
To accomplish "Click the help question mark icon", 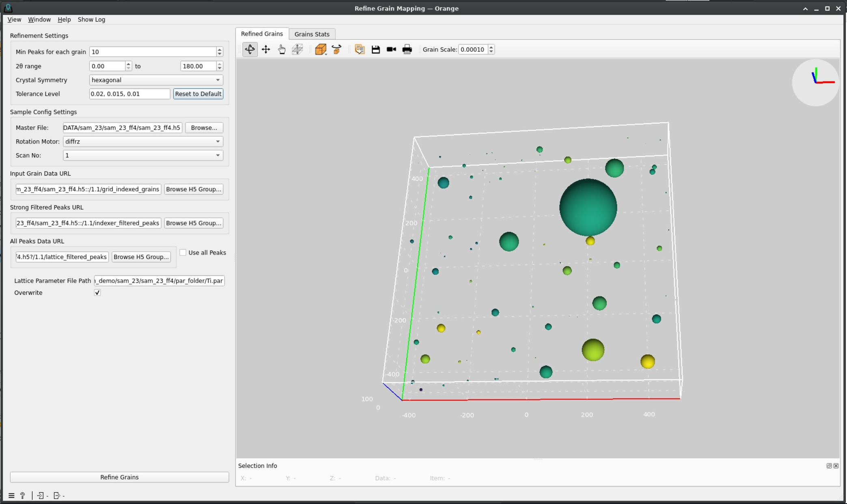I will pos(23,495).
